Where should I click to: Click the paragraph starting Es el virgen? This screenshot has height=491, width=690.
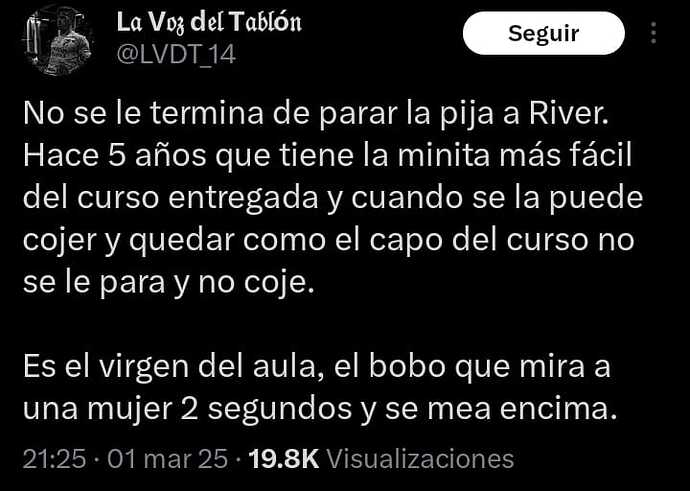pyautogui.click(x=318, y=388)
